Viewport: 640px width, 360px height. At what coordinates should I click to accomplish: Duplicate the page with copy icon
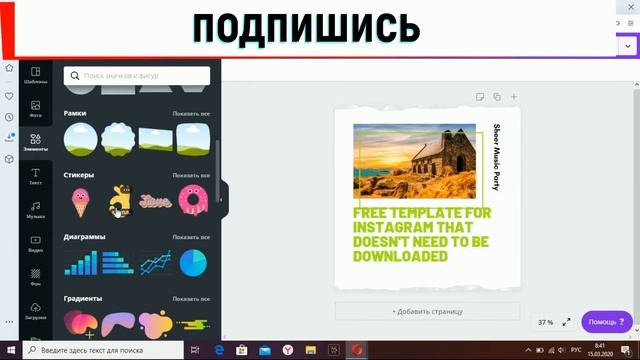pos(497,97)
